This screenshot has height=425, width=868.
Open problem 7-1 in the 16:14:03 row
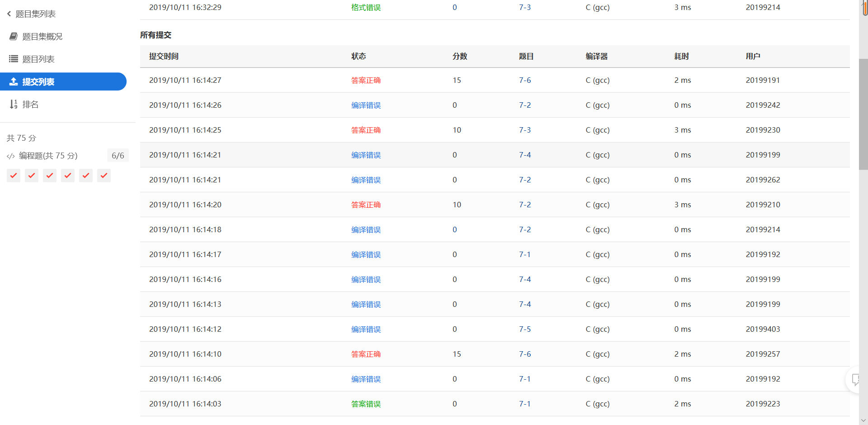point(525,404)
